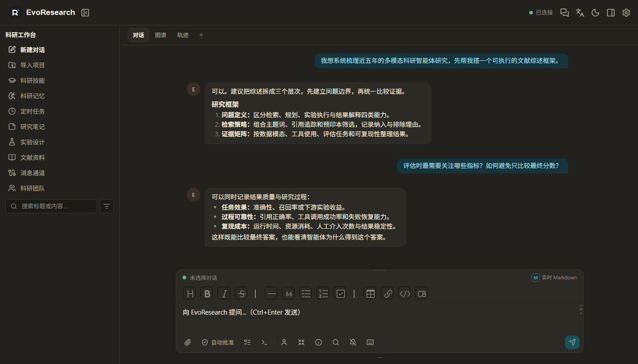The width and height of the screenshot is (638, 364).
Task: Insert a horizontal rule
Action: [x=271, y=293]
